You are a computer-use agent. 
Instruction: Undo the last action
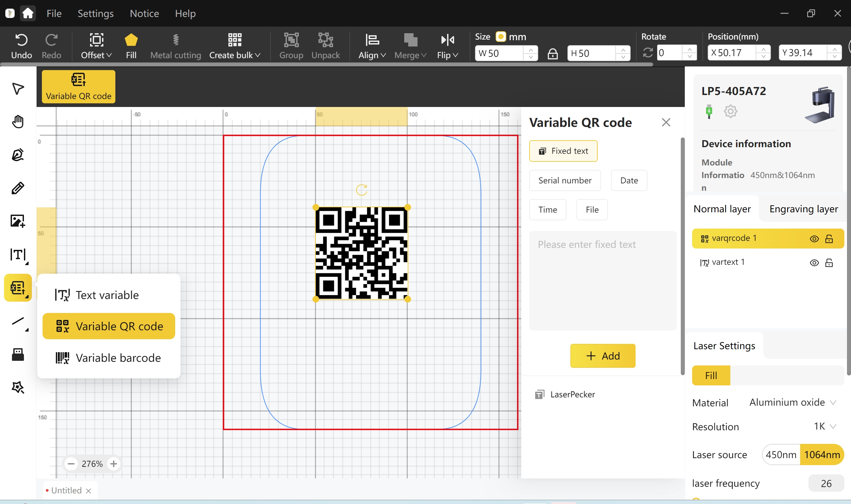click(21, 46)
